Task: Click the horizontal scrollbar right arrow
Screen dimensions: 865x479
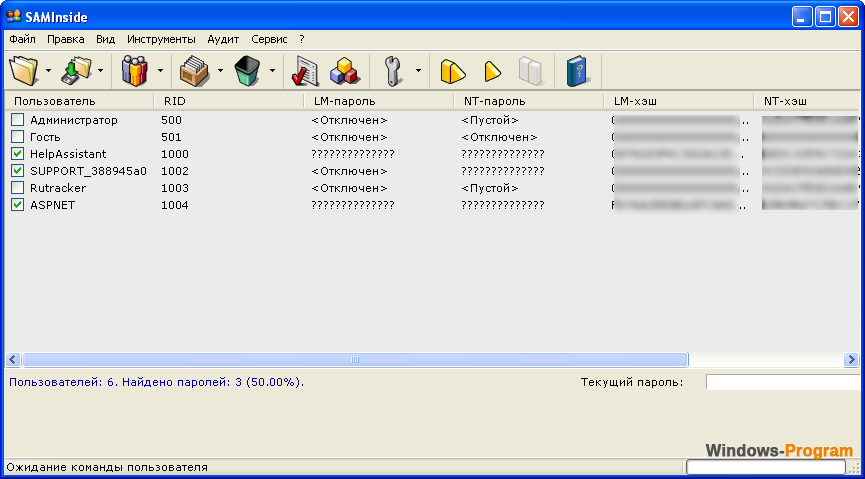Action: (x=851, y=360)
